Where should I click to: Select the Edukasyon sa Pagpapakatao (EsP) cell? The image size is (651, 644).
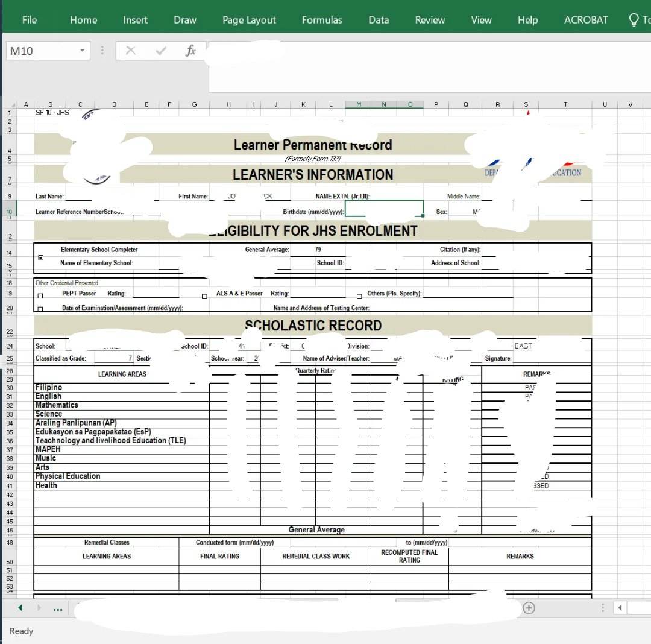[121, 431]
